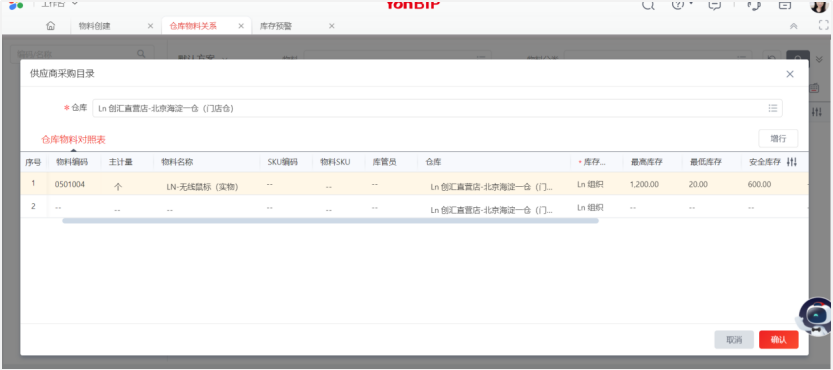Click the 20.00 lowest stock cell
Viewport: 833px width, 370px height.
(698, 184)
